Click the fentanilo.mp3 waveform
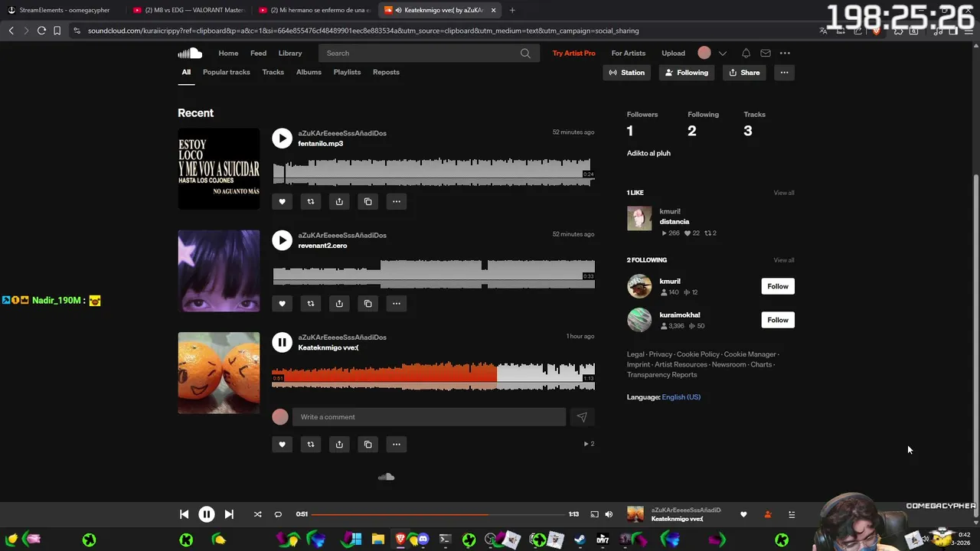Screen dimensions: 980x551 (x=433, y=171)
